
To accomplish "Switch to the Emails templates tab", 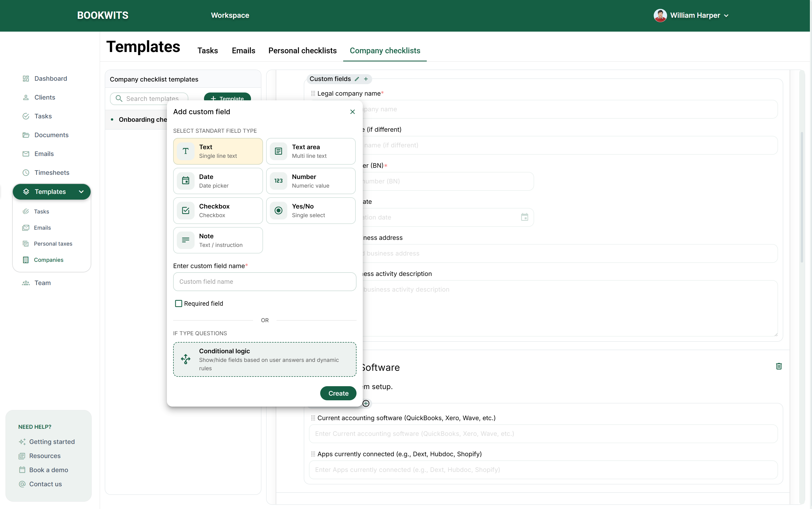I will click(x=243, y=50).
